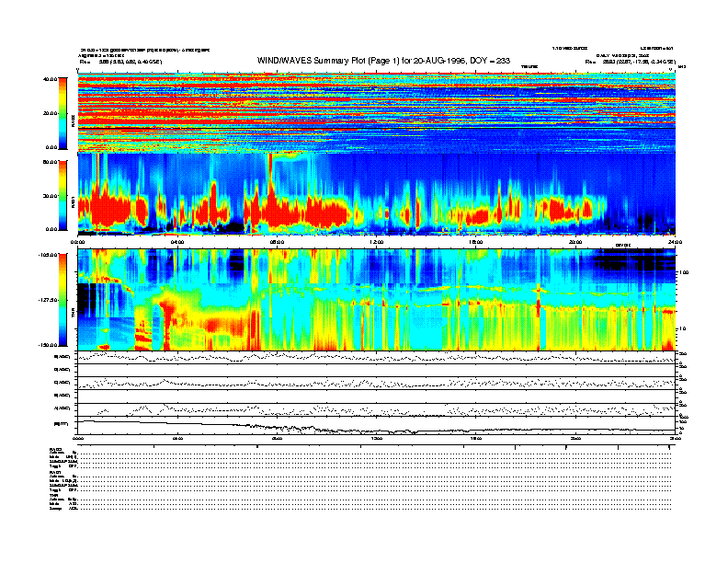Select the 40.00 tick on RAD2 scale

click(x=50, y=79)
